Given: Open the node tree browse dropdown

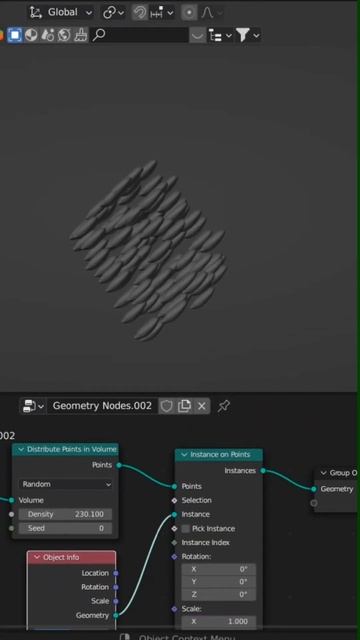Looking at the screenshot, I should [33, 406].
